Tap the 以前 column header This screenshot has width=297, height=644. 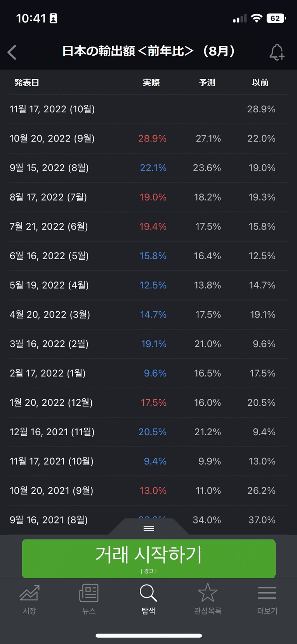point(261,82)
